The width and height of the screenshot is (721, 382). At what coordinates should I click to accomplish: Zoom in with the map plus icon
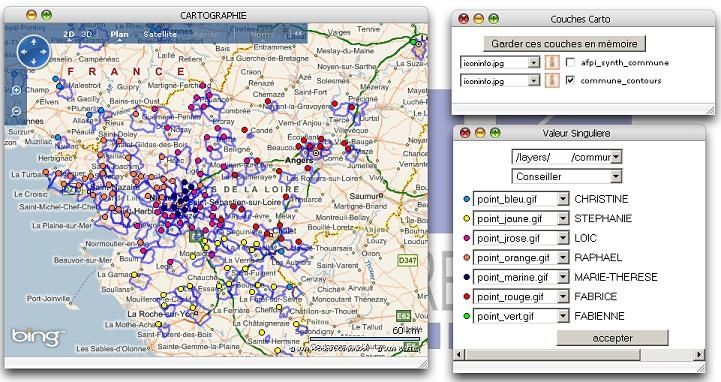pos(16,90)
